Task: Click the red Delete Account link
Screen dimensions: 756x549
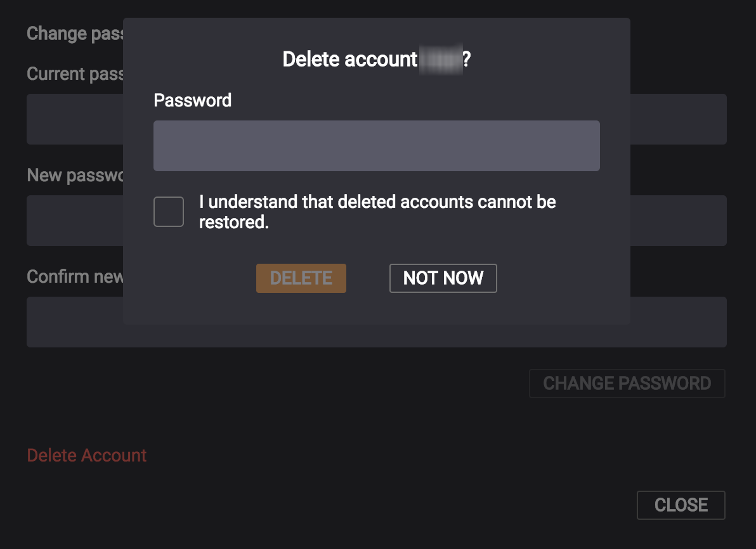Action: tap(87, 455)
